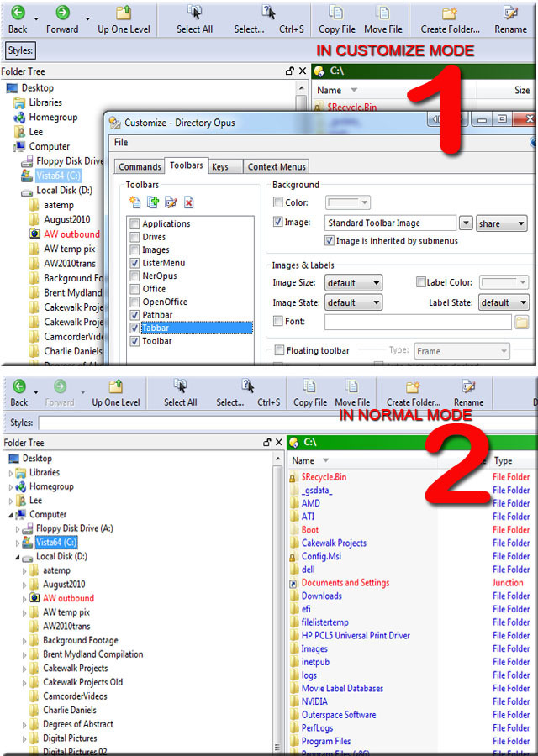This screenshot has width=538, height=756.
Task: Close the Folder Tree panel in normal-mode lister
Action: pyautogui.click(x=279, y=442)
